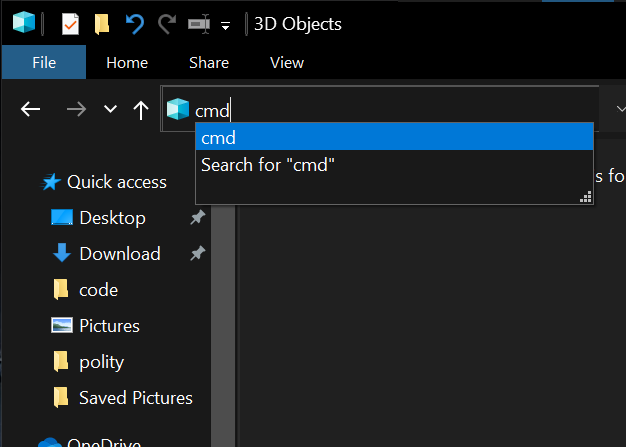Open Customize Quick Access Toolbar dropdown
Screen dimensions: 626x447
coord(226,24)
